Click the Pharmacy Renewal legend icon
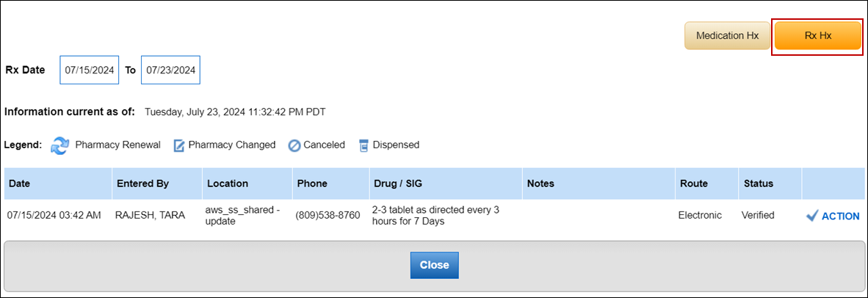868x298 pixels. (x=60, y=145)
